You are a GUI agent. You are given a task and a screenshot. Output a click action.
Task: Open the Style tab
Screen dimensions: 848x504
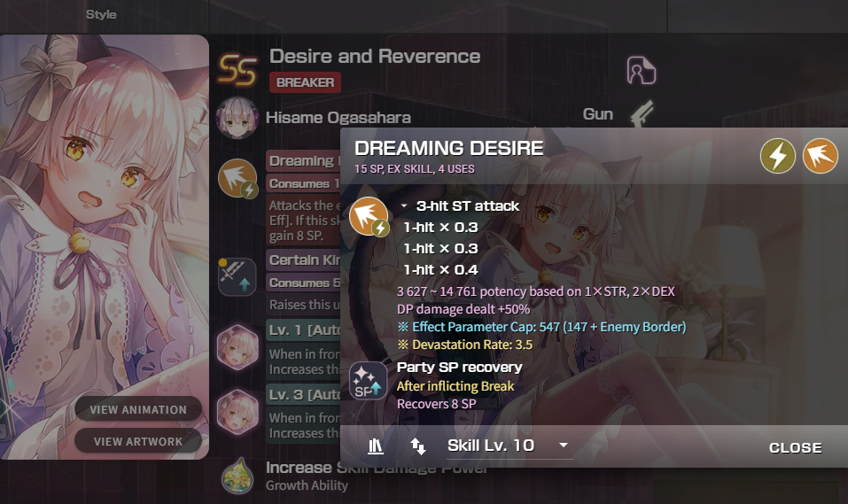pos(101,14)
